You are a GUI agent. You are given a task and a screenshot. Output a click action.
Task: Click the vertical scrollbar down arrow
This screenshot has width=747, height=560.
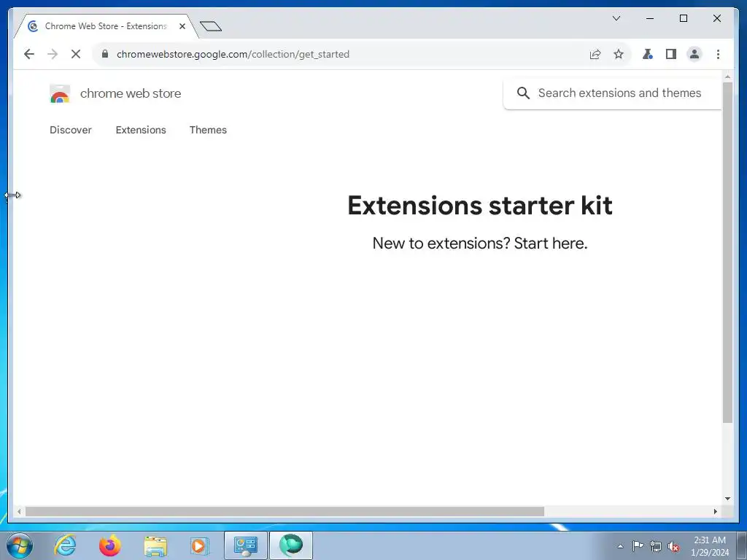(727, 499)
